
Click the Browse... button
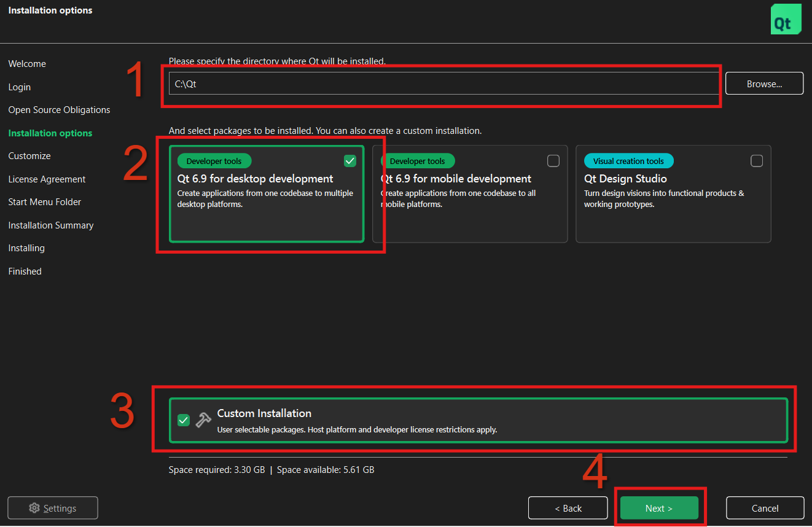(x=765, y=84)
